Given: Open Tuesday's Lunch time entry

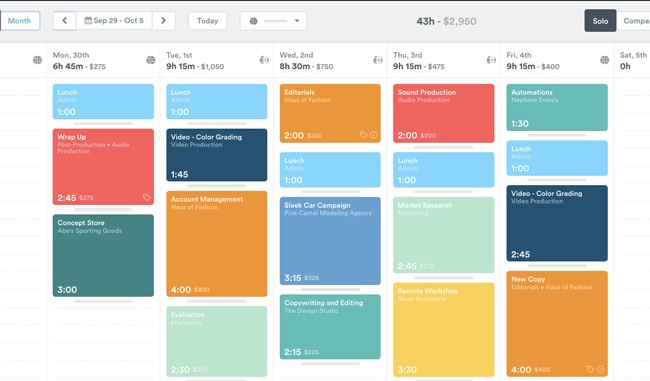Looking at the screenshot, I should point(217,102).
